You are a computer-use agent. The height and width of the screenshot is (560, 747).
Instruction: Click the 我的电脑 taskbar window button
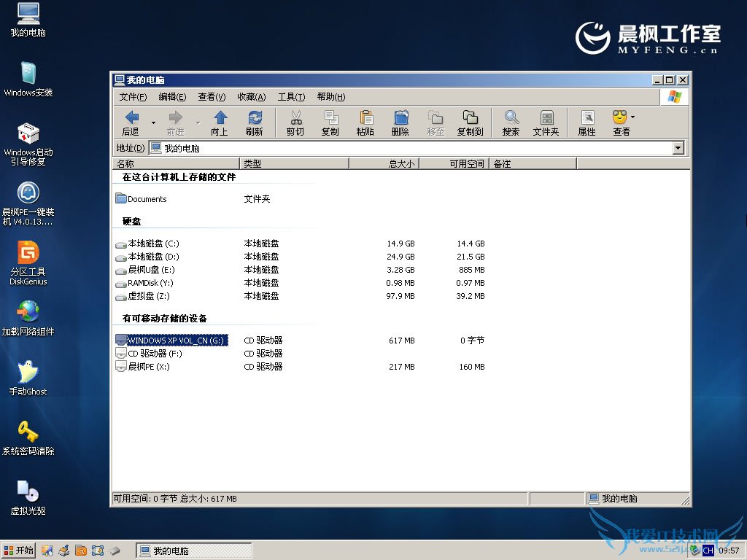(194, 551)
